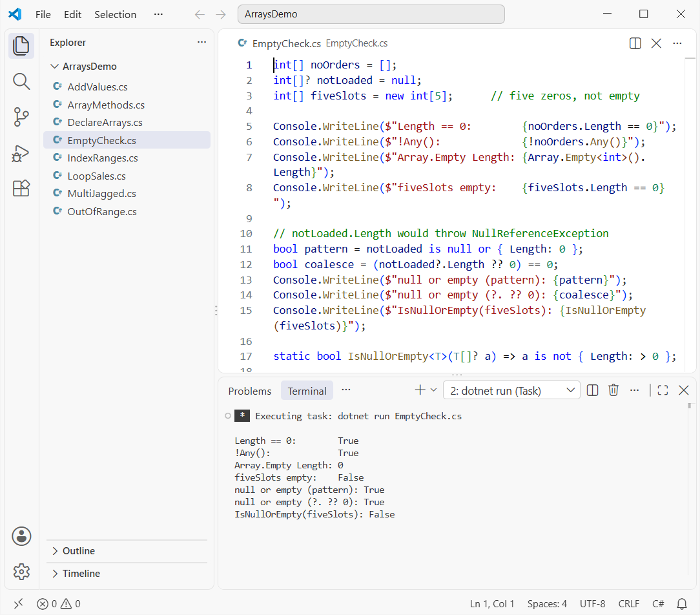Change line endings via CRLF
Image resolution: width=700 pixels, height=615 pixels.
click(x=628, y=604)
